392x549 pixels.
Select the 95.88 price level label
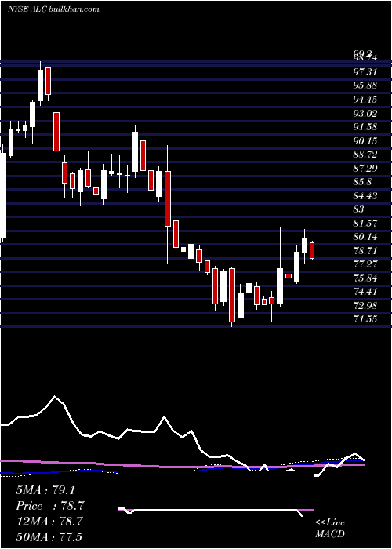pyautogui.click(x=365, y=85)
